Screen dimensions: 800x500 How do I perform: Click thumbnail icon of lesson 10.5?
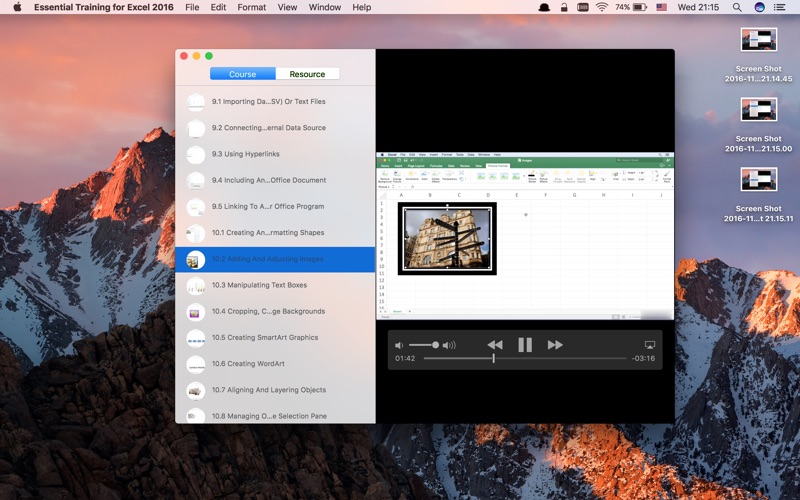pyautogui.click(x=195, y=338)
